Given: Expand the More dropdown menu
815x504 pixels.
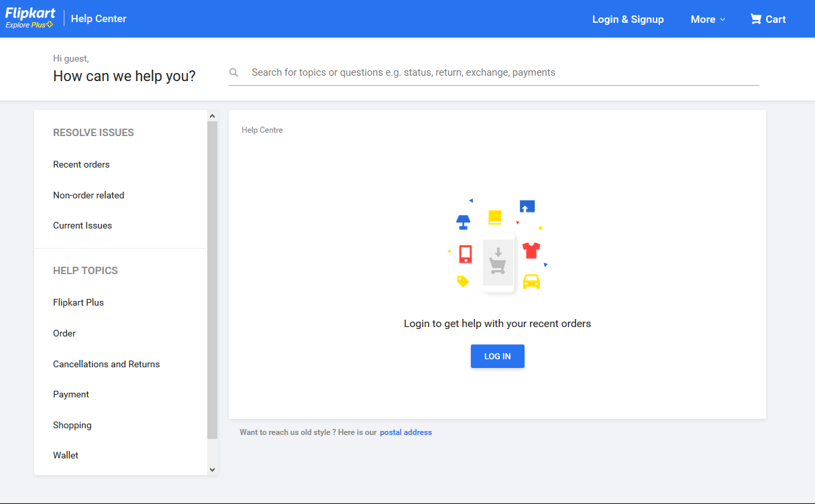Looking at the screenshot, I should click(708, 19).
